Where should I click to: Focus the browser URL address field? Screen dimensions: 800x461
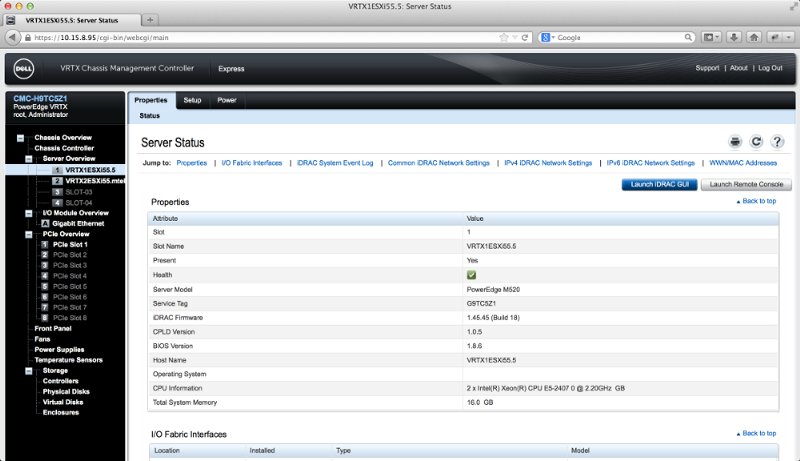click(x=265, y=37)
